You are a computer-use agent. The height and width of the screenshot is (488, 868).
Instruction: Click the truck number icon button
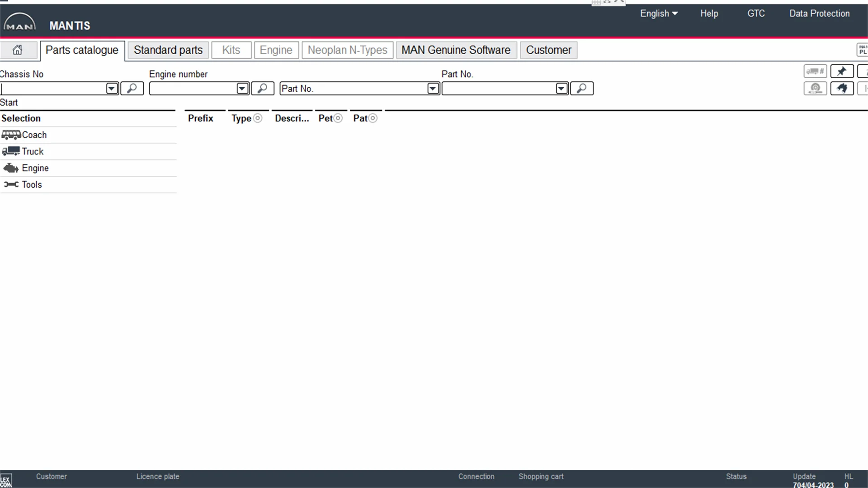(x=815, y=71)
